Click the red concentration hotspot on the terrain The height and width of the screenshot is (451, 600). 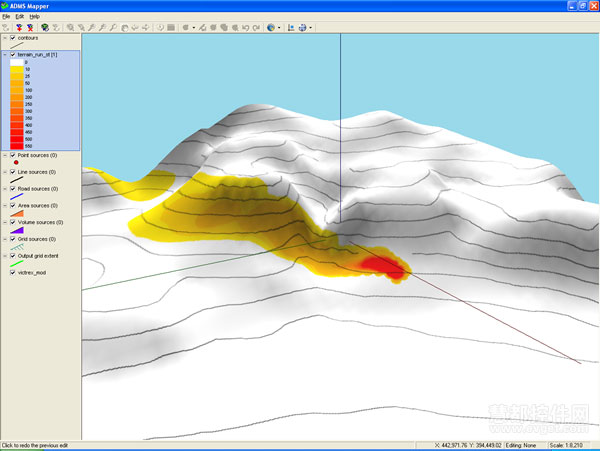coord(383,267)
